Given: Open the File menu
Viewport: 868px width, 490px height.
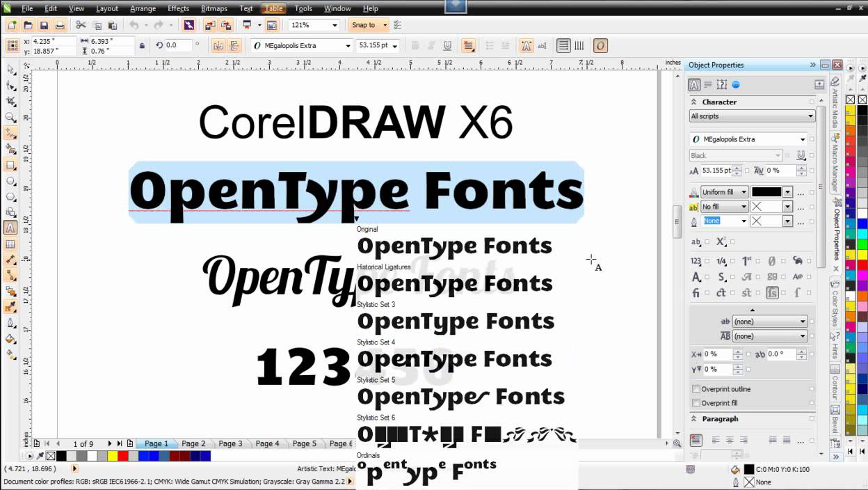Looking at the screenshot, I should (x=27, y=8).
